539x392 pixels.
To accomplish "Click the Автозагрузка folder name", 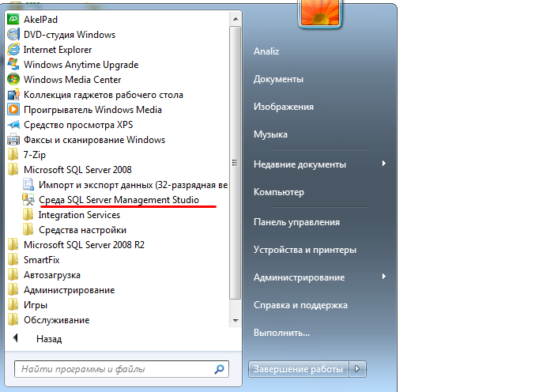I will (x=52, y=275).
